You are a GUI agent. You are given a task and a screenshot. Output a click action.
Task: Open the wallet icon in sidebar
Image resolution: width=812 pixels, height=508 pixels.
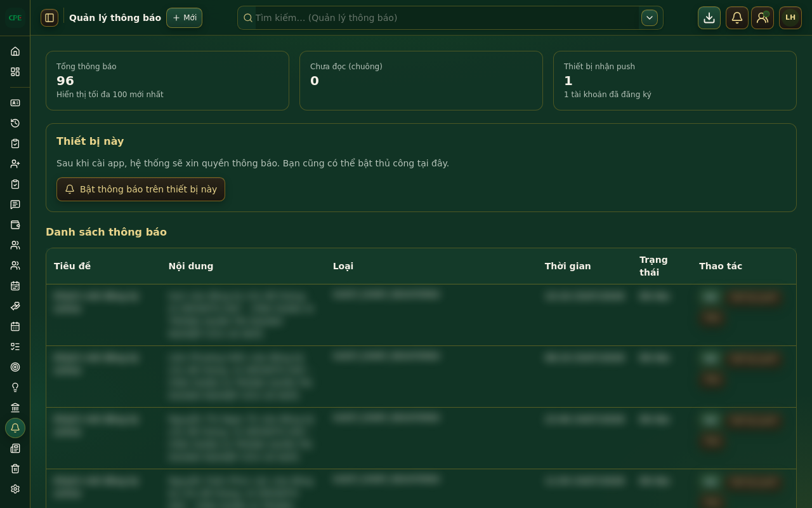[15, 225]
